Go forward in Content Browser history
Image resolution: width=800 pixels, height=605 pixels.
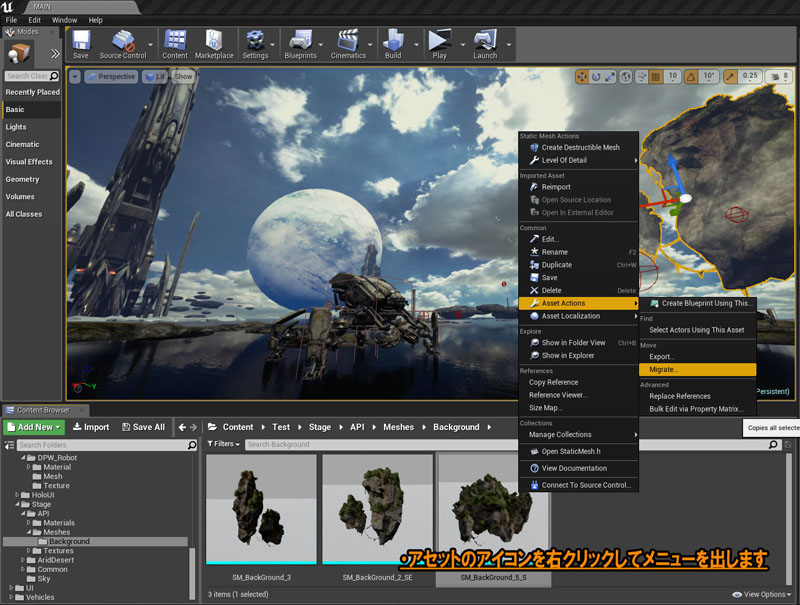pyautogui.click(x=193, y=427)
